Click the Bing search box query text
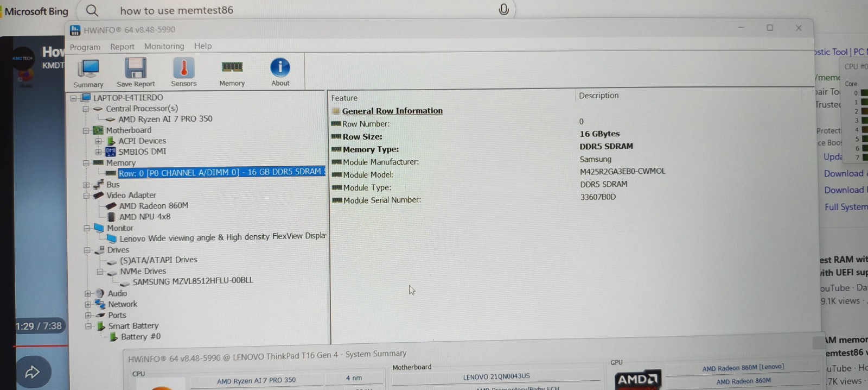 click(177, 10)
